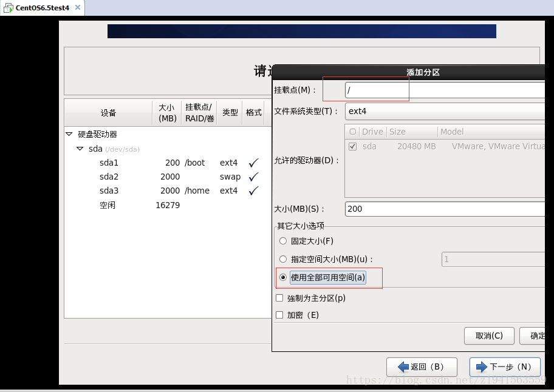Select the 使用全部可用空间(a) radio button
This screenshot has height=392, width=554.
283,277
